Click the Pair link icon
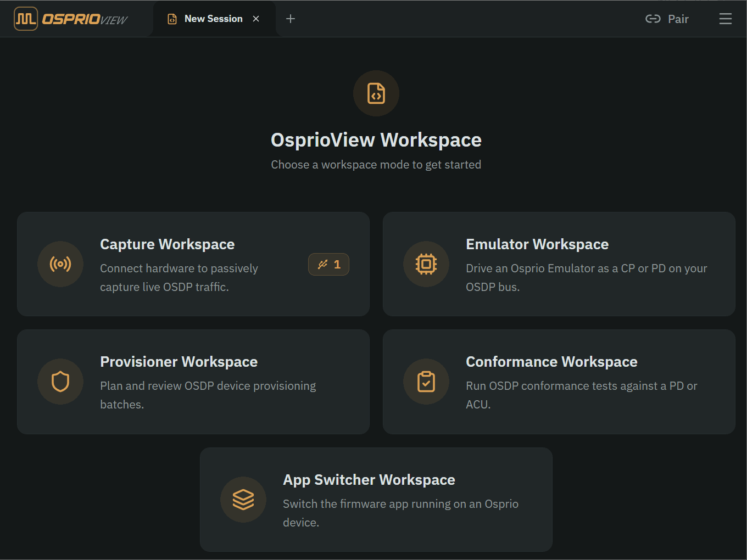 pos(653,19)
